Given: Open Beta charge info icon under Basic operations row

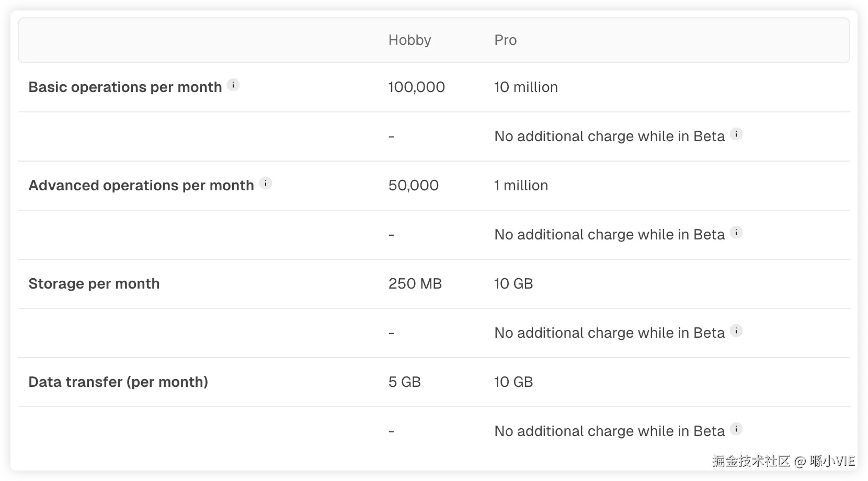Looking at the screenshot, I should click(x=736, y=134).
